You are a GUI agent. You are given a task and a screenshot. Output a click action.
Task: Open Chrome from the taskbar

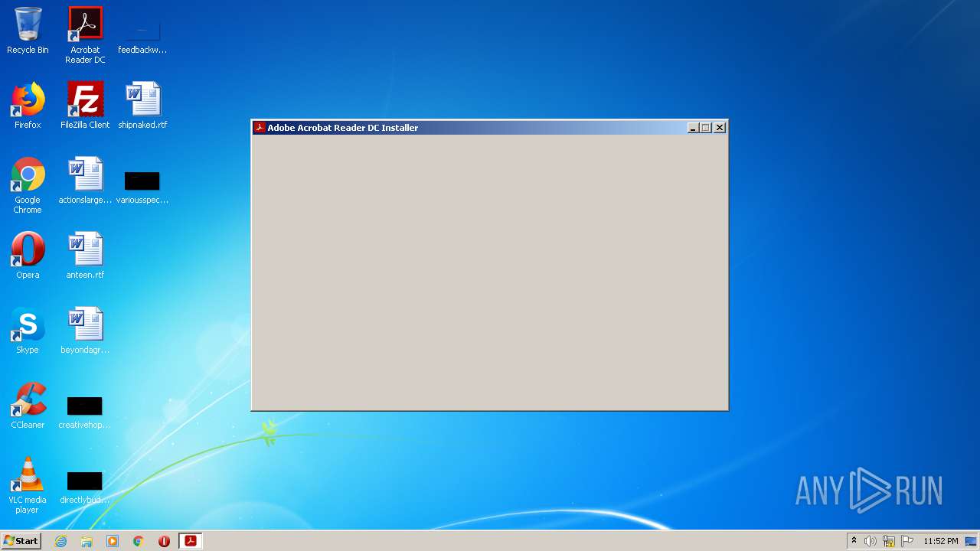pyautogui.click(x=139, y=541)
